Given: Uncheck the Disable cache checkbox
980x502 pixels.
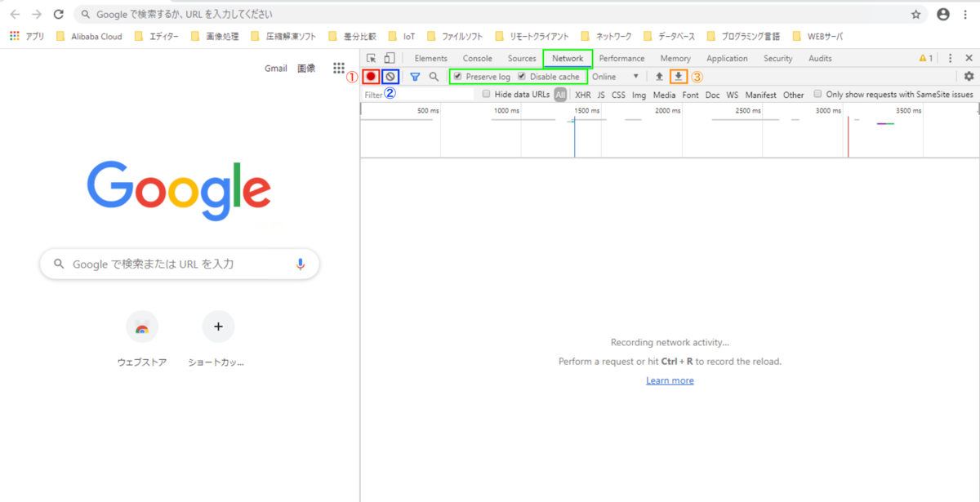Looking at the screenshot, I should (522, 77).
